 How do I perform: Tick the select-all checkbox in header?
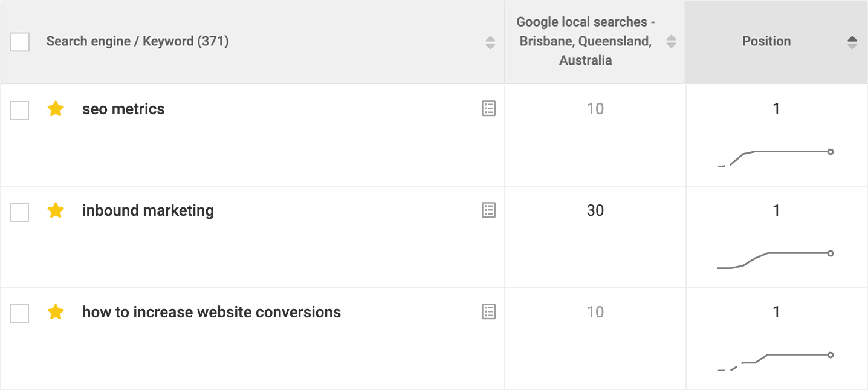tap(20, 42)
